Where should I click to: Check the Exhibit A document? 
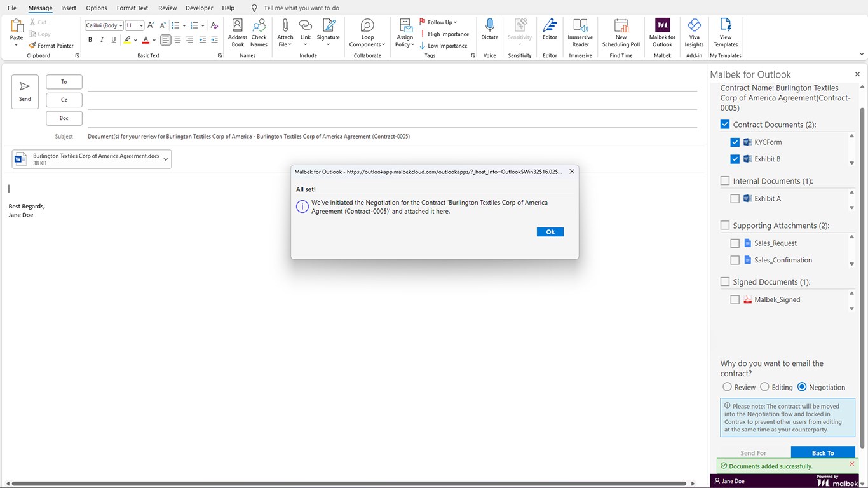tap(735, 199)
